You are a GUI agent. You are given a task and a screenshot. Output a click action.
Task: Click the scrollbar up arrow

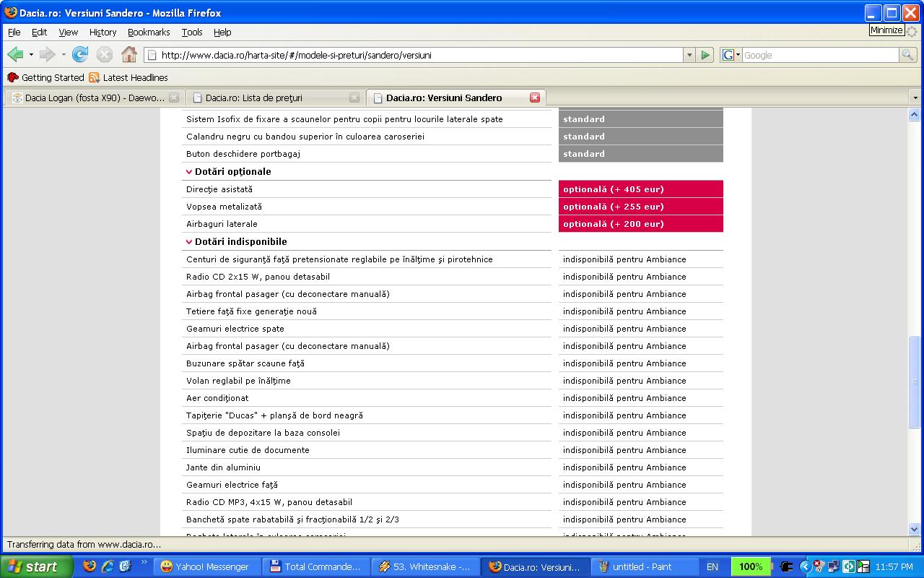coord(915,114)
